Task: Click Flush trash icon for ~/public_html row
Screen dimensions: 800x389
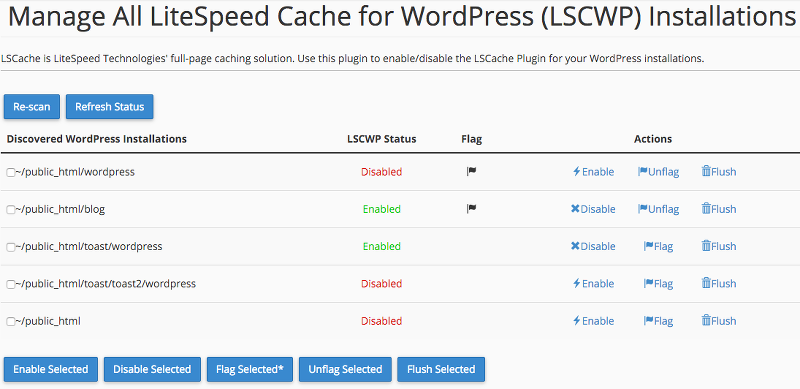Action: 706,321
